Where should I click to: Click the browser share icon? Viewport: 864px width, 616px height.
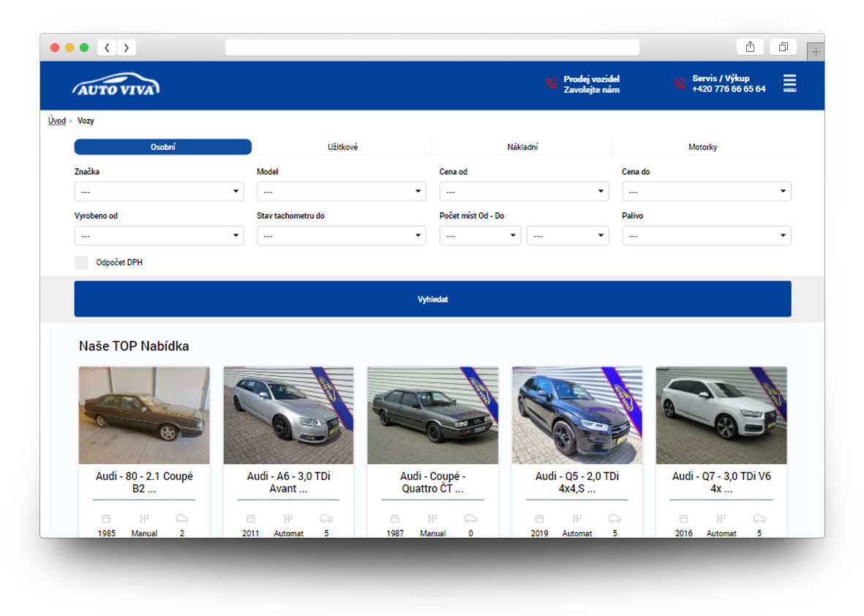750,47
